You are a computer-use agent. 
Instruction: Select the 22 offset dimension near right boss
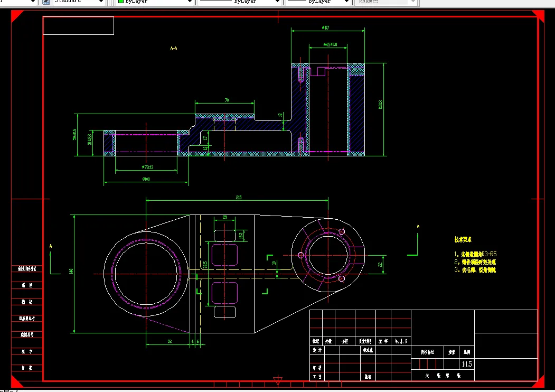pos(380,265)
